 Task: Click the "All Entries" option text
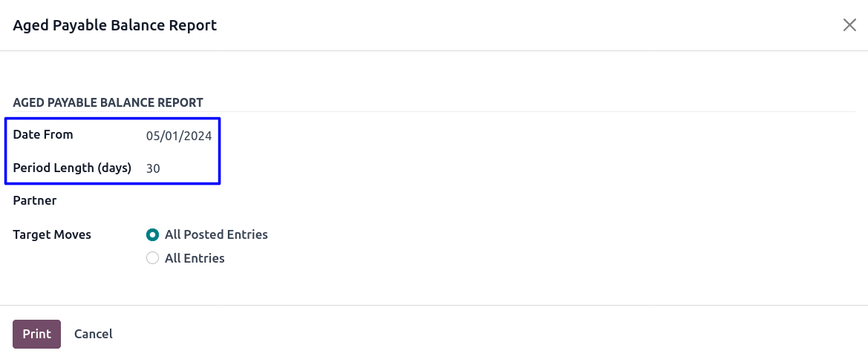[x=195, y=258]
